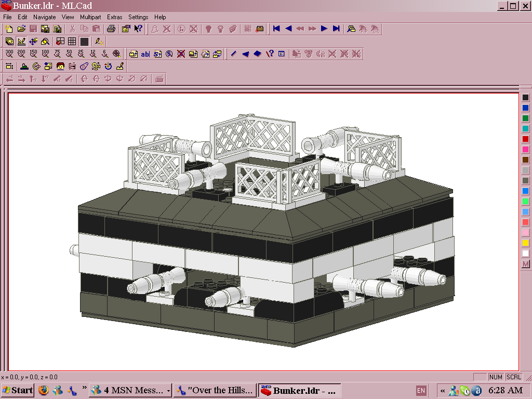Image resolution: width=532 pixels, height=399 pixels.
Task: Enable fine grid snapping
Action: 84,42
